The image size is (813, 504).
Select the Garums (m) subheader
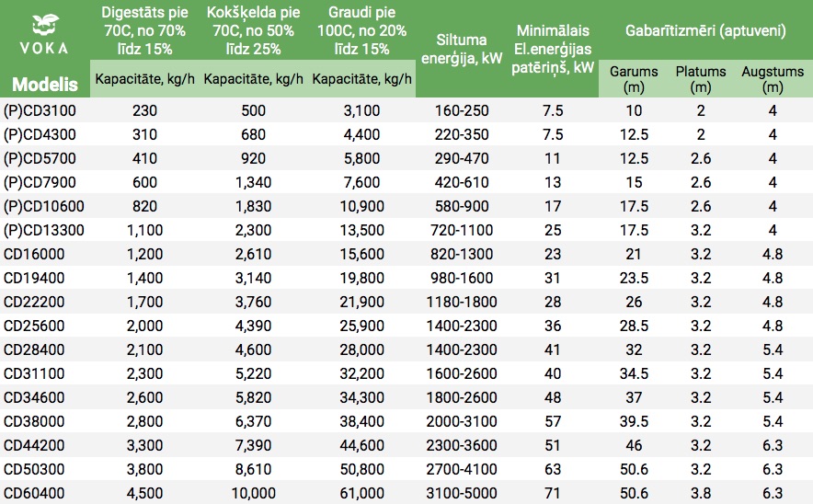(x=634, y=79)
